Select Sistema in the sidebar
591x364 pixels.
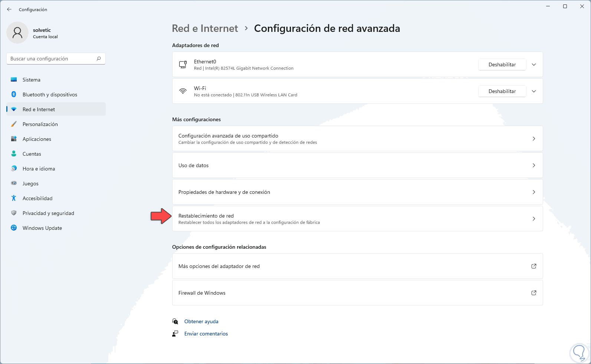click(x=32, y=80)
